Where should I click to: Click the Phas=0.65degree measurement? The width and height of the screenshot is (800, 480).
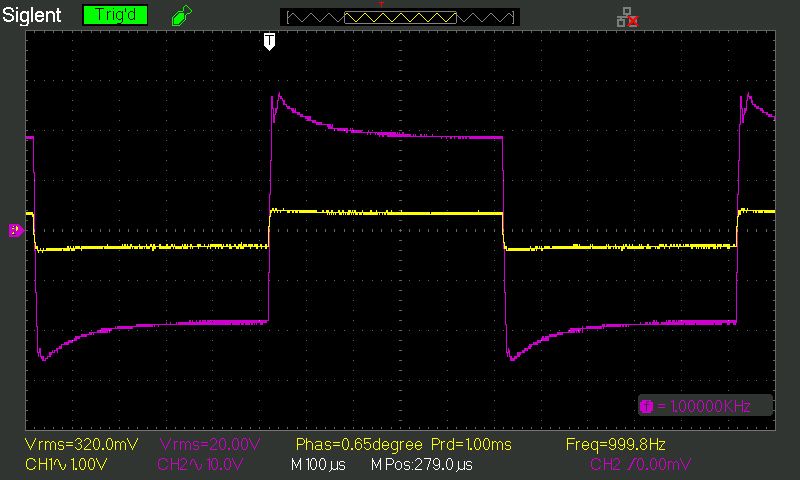coord(359,444)
